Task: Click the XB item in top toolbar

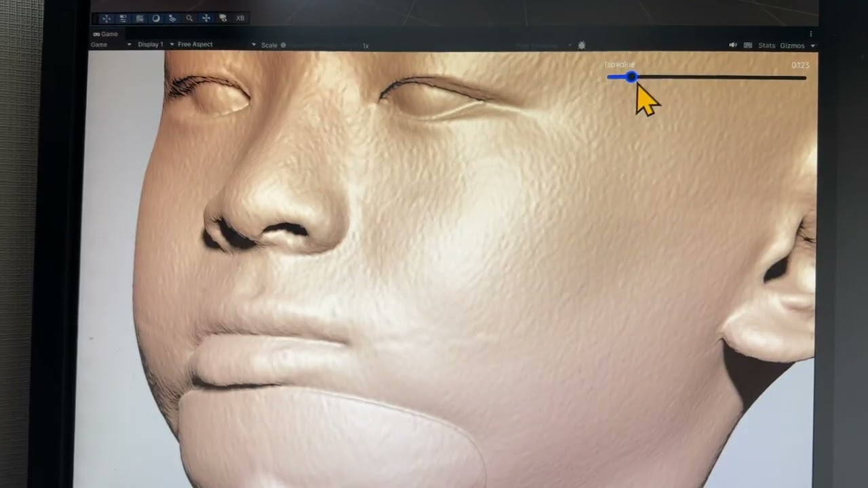Action: [x=240, y=18]
